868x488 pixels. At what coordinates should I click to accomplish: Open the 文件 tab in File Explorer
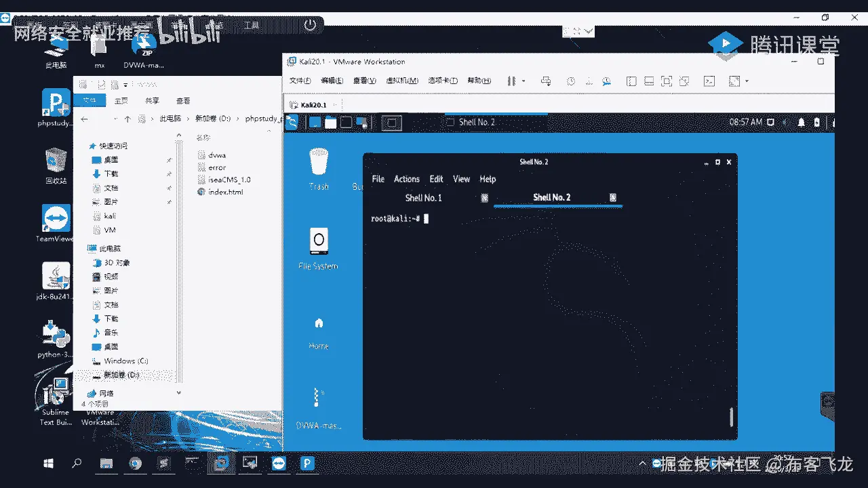pos(90,100)
